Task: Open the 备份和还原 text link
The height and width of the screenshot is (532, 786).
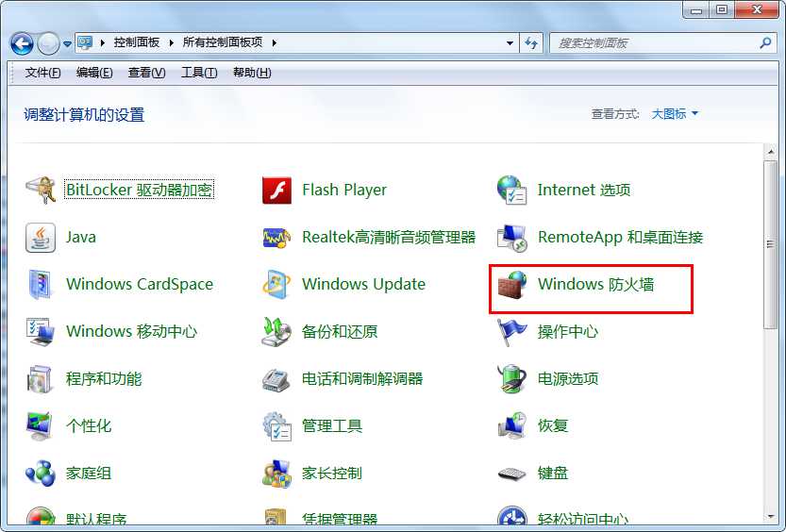Action: pyautogui.click(x=340, y=332)
